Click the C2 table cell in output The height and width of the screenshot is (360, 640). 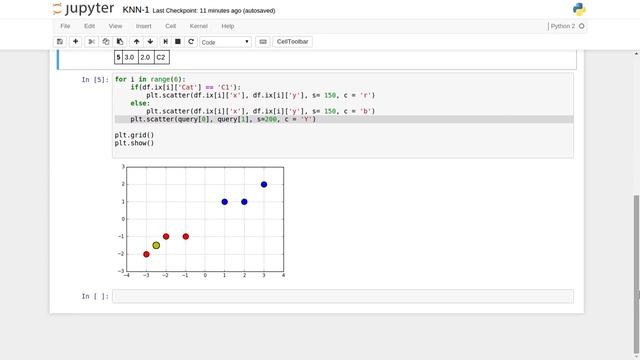pyautogui.click(x=161, y=58)
